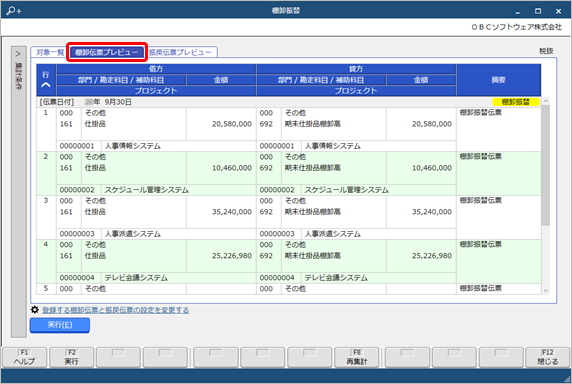
Task: Select debit project スケジュール管理システム cell
Action: coord(179,190)
